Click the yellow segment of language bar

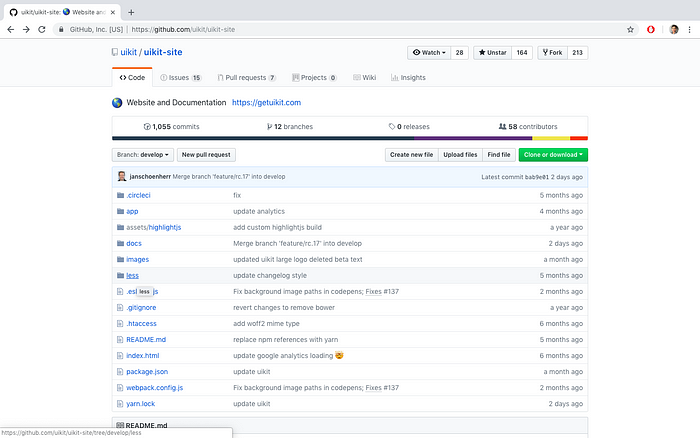(x=551, y=138)
